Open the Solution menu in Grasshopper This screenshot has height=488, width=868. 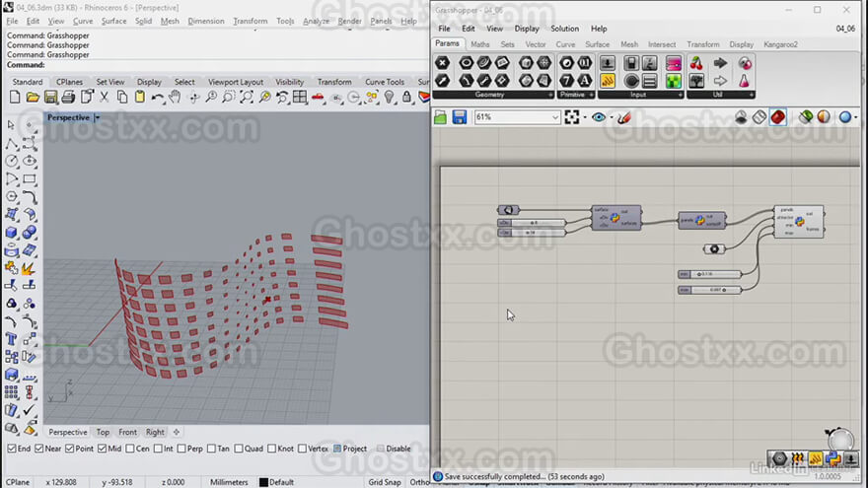(x=564, y=29)
